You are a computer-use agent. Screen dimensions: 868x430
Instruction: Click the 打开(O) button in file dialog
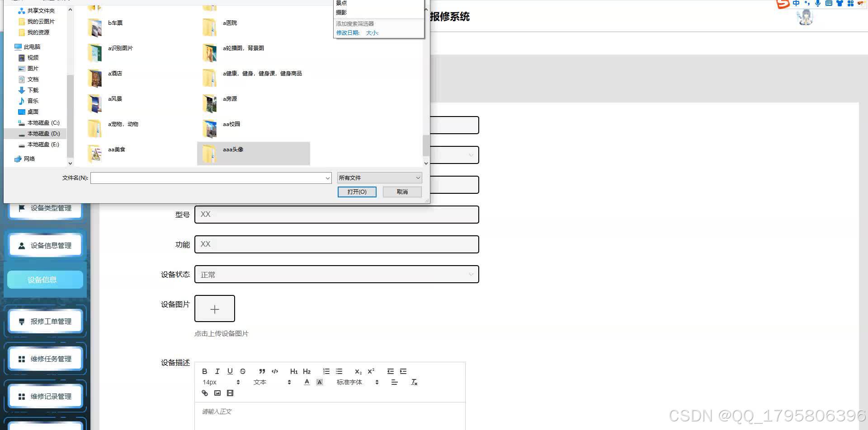[x=357, y=192]
